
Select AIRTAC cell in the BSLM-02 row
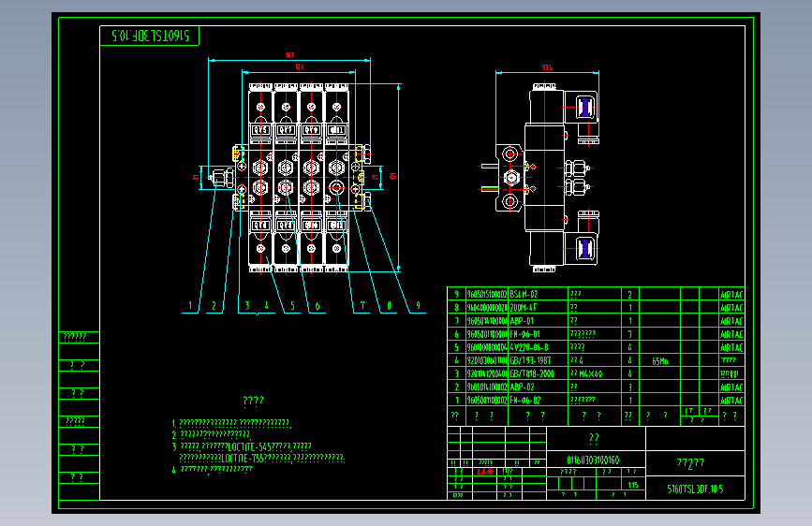pyautogui.click(x=731, y=295)
